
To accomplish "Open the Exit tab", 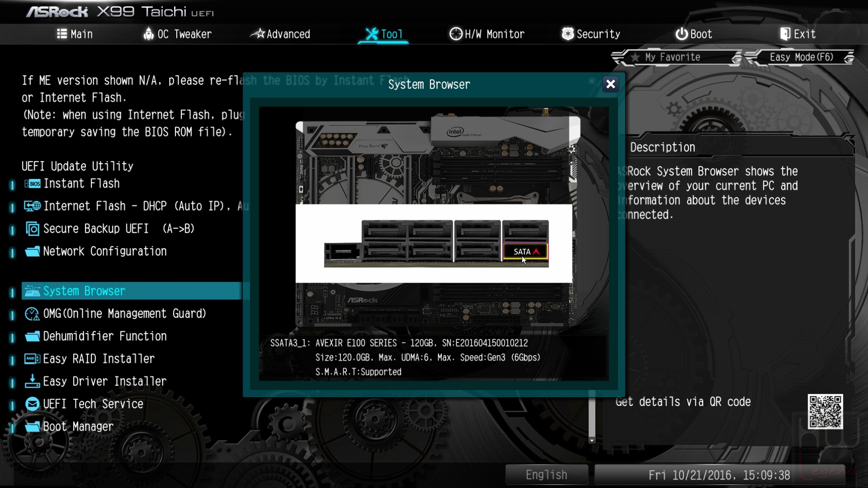I will pos(798,34).
